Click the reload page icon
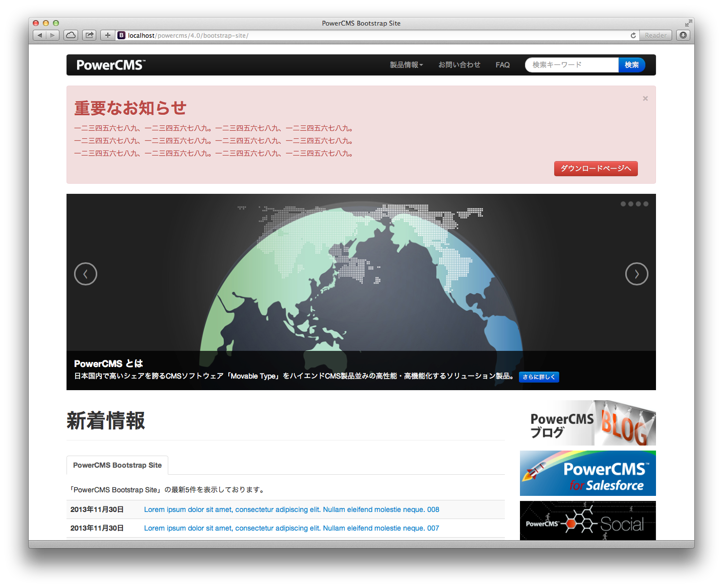This screenshot has height=588, width=723. point(633,35)
